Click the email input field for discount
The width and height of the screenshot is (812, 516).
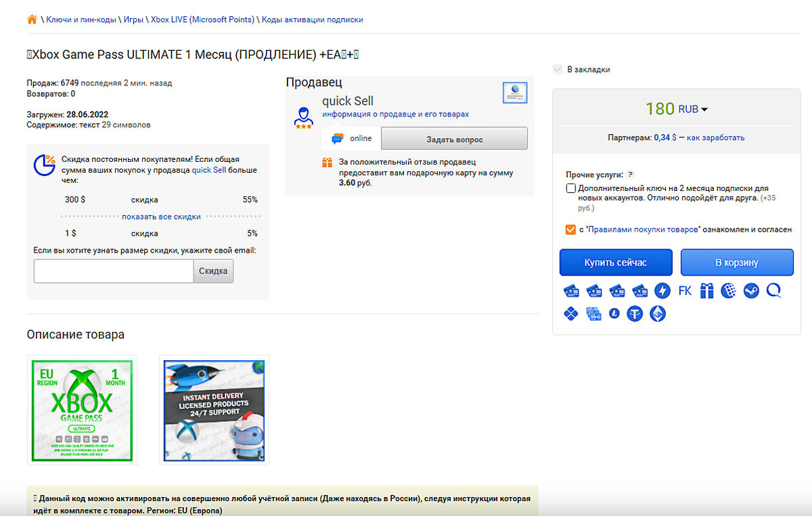click(x=113, y=270)
